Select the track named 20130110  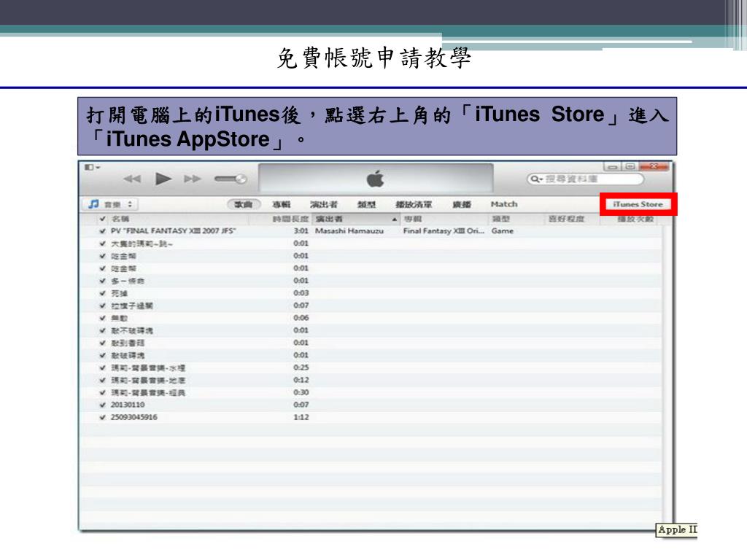point(128,405)
